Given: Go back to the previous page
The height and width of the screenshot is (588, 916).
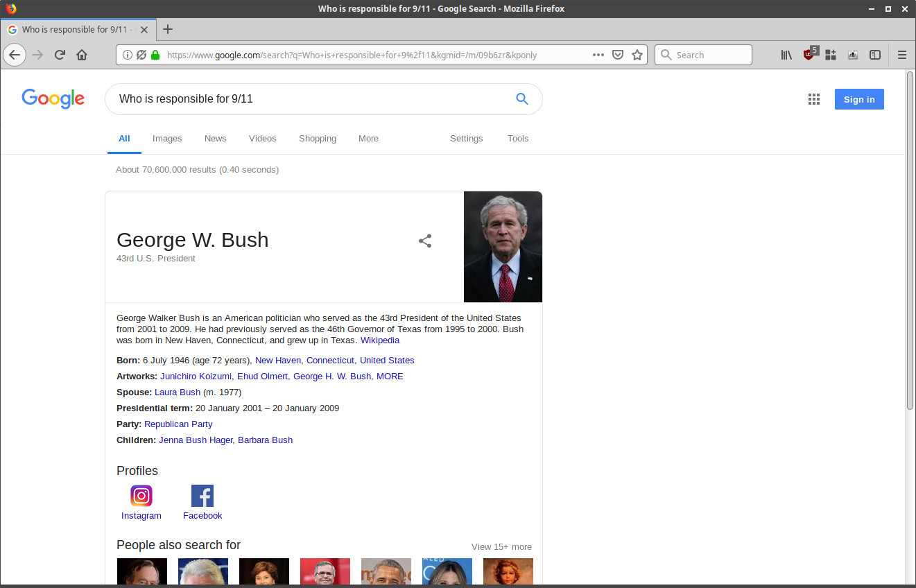Looking at the screenshot, I should [15, 55].
